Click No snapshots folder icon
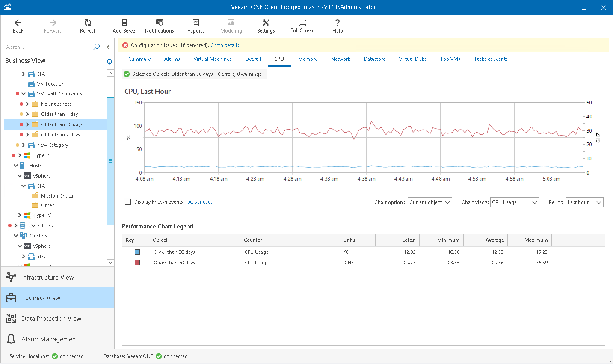This screenshot has height=364, width=613. (x=35, y=104)
